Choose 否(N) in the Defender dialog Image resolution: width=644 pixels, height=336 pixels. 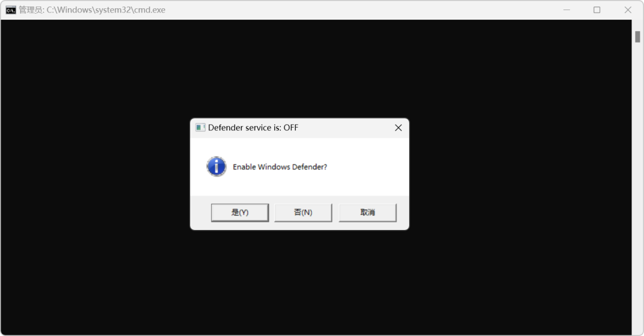click(303, 213)
